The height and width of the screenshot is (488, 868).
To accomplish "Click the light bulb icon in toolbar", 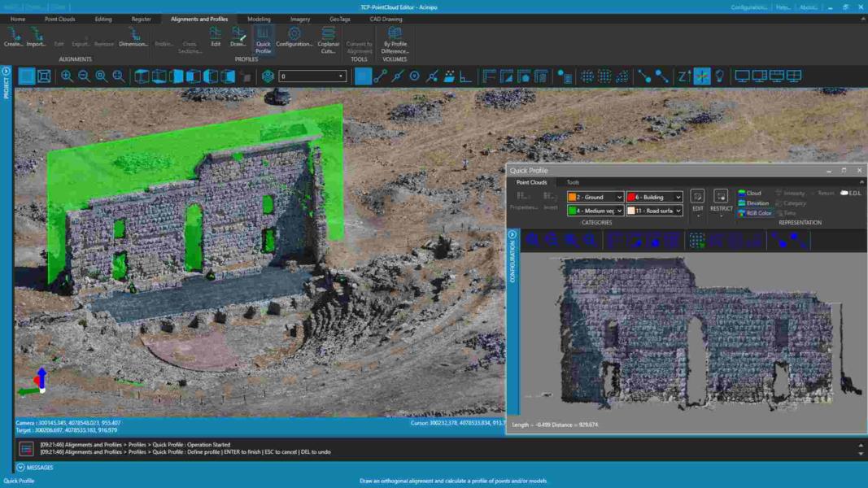I will pos(719,76).
